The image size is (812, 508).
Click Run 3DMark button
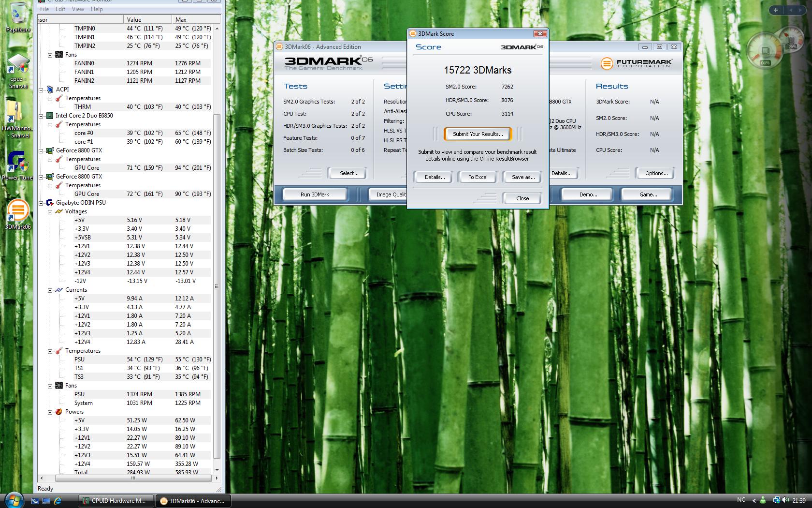pyautogui.click(x=315, y=194)
